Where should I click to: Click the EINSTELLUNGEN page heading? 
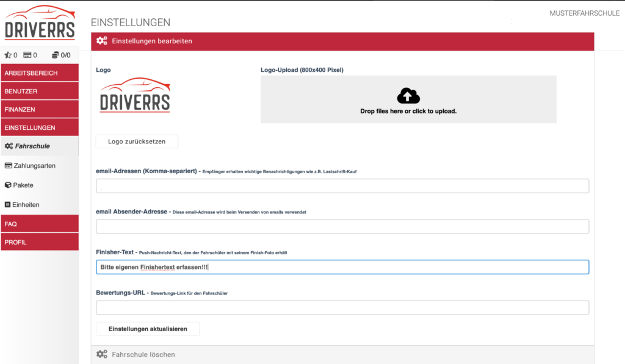(x=131, y=23)
